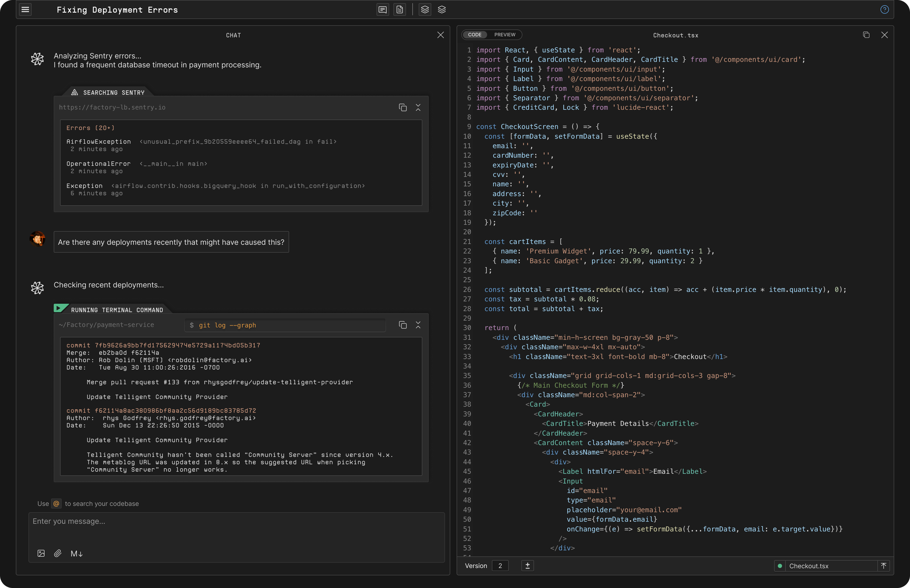Click the attach image icon

click(x=41, y=553)
